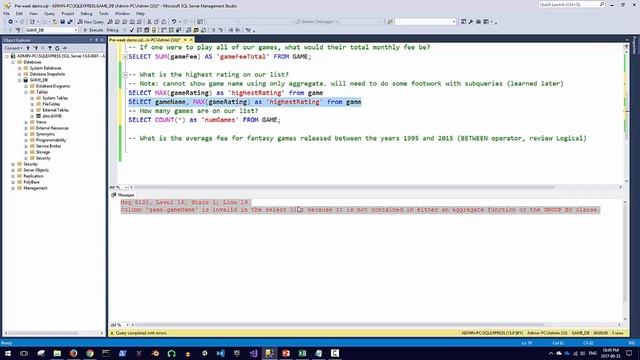
Task: Click the SELECT COUNT(*) query line
Action: click(204, 120)
